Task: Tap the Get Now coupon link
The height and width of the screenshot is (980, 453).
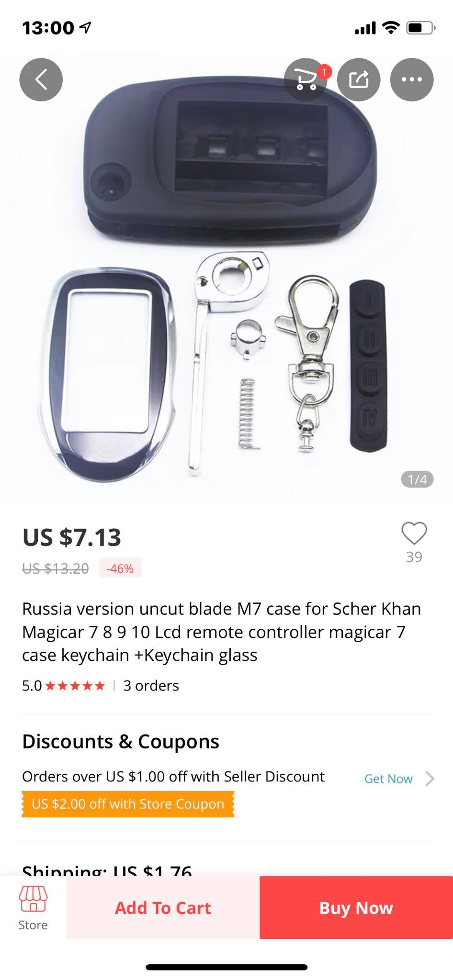Action: point(388,779)
